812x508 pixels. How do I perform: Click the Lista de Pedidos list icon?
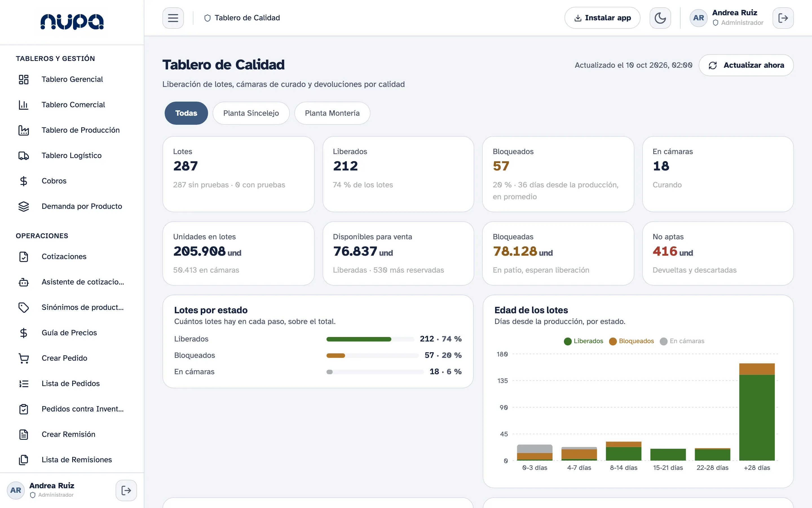click(23, 384)
